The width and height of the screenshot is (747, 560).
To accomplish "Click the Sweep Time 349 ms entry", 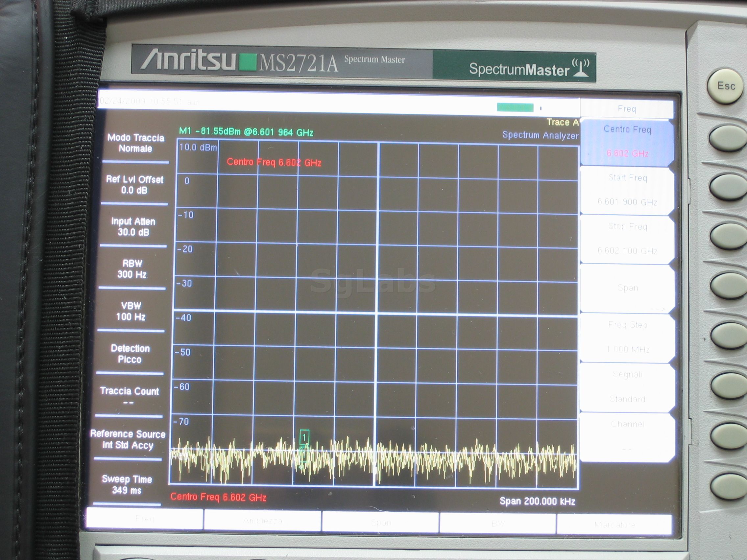I will pos(127,484).
